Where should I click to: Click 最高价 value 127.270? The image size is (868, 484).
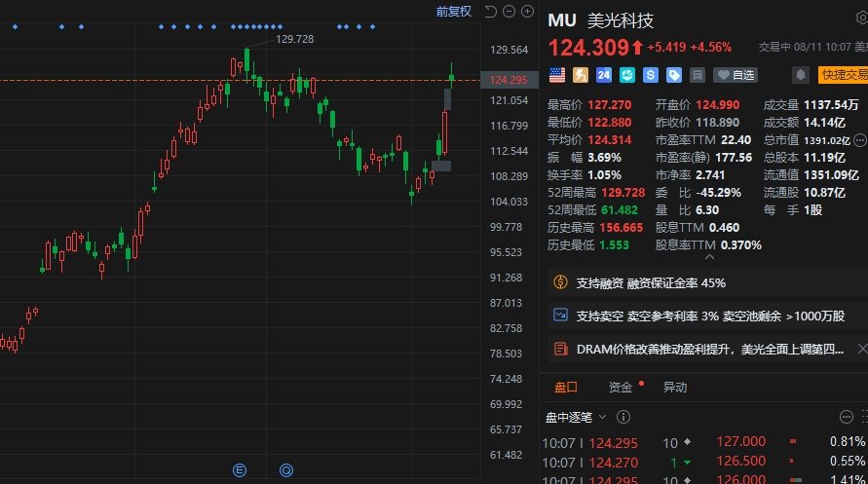610,105
